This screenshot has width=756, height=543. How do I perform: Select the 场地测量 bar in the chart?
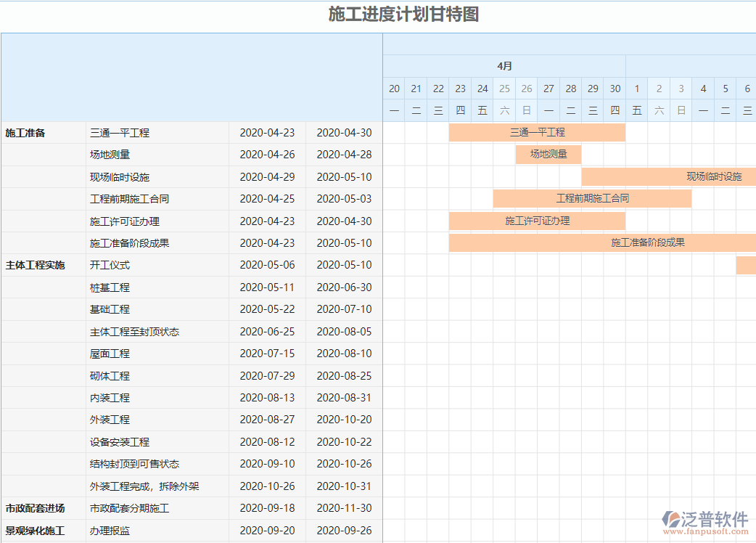(548, 154)
